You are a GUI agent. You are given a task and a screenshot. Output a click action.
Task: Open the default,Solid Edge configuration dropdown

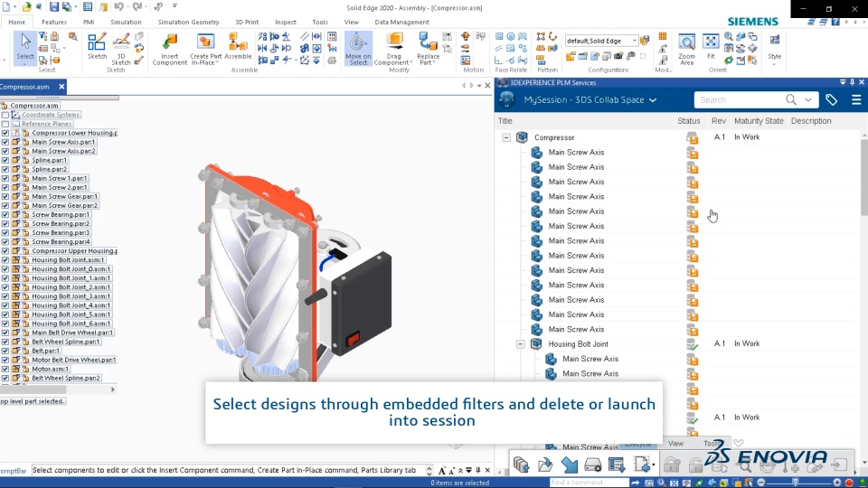(x=635, y=41)
